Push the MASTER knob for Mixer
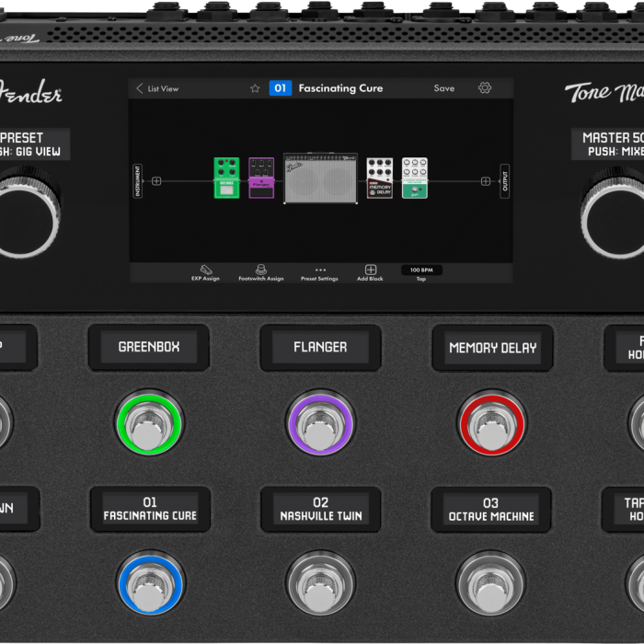 coord(614,213)
